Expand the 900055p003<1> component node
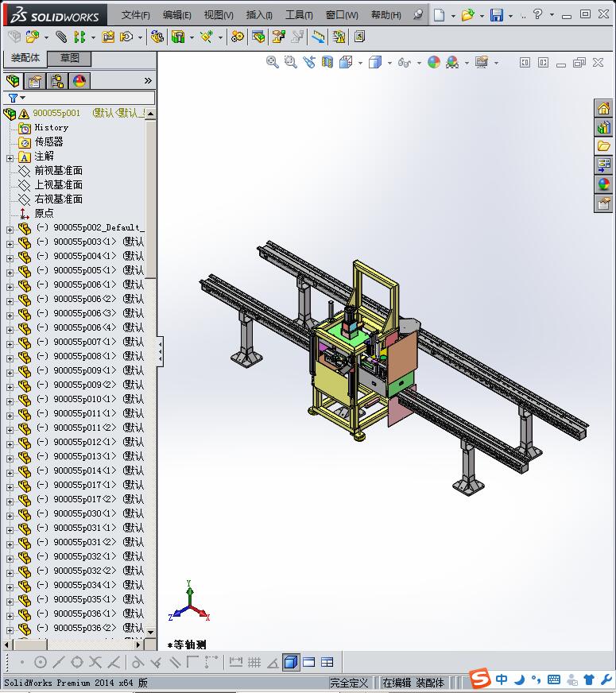 tap(10, 243)
